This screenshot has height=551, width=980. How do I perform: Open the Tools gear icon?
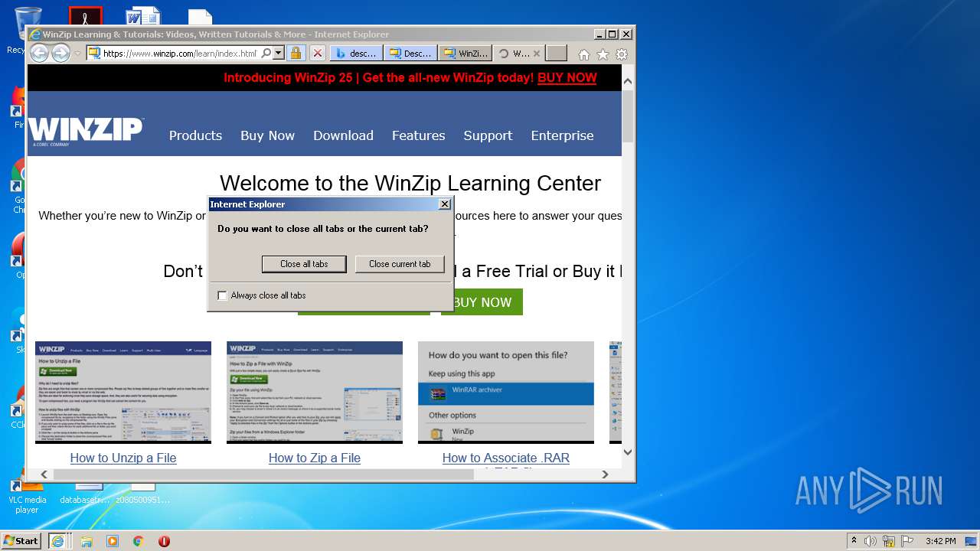pos(622,54)
